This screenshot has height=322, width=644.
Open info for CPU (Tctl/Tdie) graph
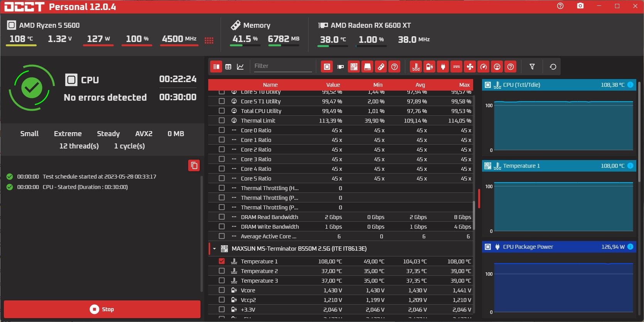pos(631,85)
